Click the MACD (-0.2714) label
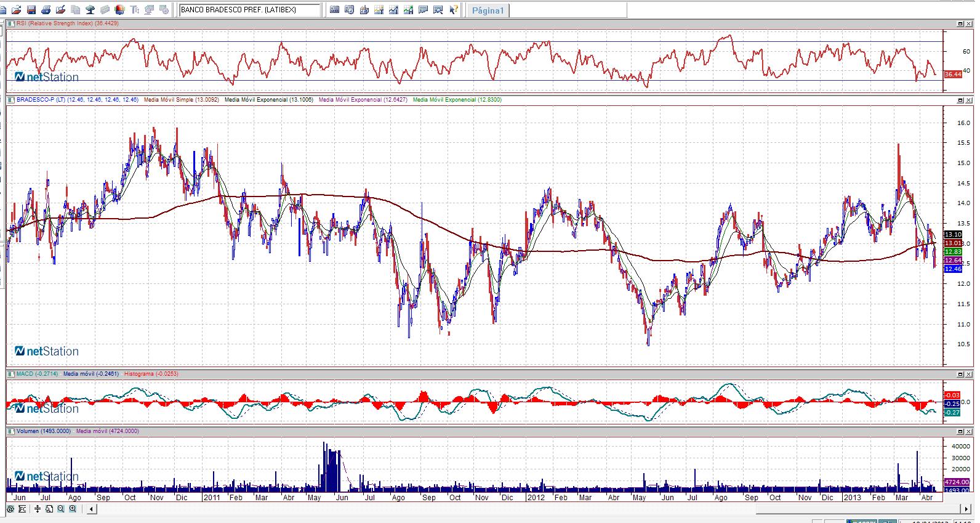980x523 pixels. coord(37,373)
